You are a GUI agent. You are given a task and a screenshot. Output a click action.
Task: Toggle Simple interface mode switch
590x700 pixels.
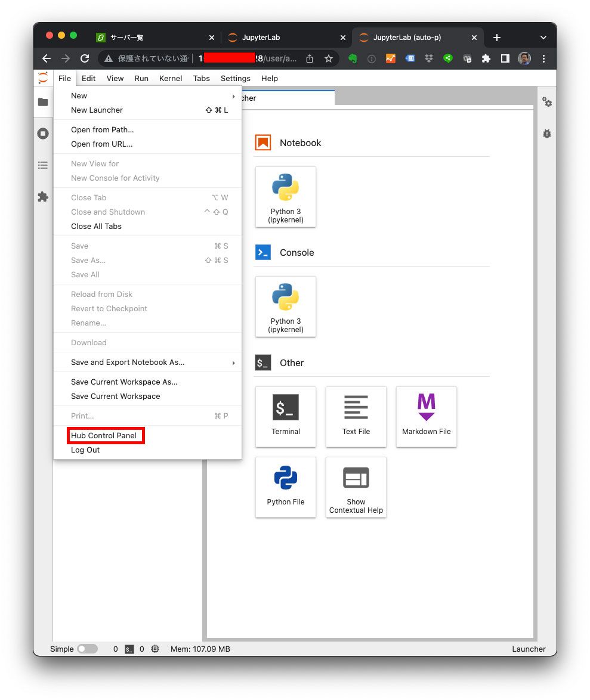point(88,649)
